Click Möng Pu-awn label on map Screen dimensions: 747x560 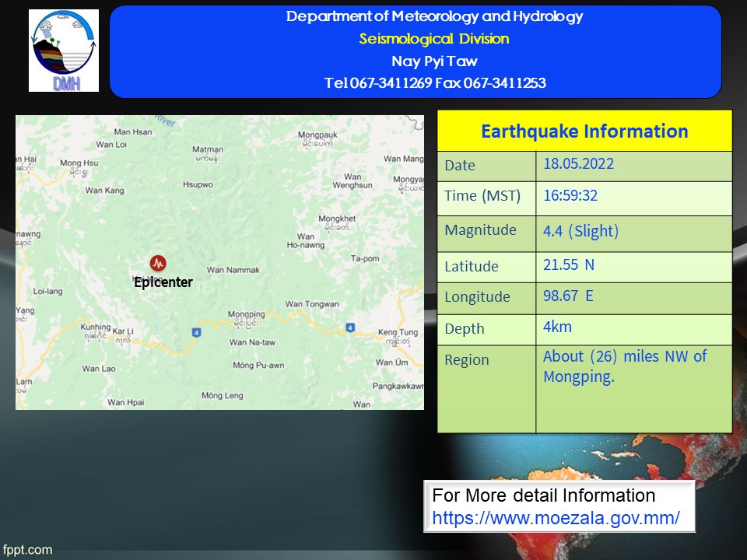pyautogui.click(x=258, y=366)
